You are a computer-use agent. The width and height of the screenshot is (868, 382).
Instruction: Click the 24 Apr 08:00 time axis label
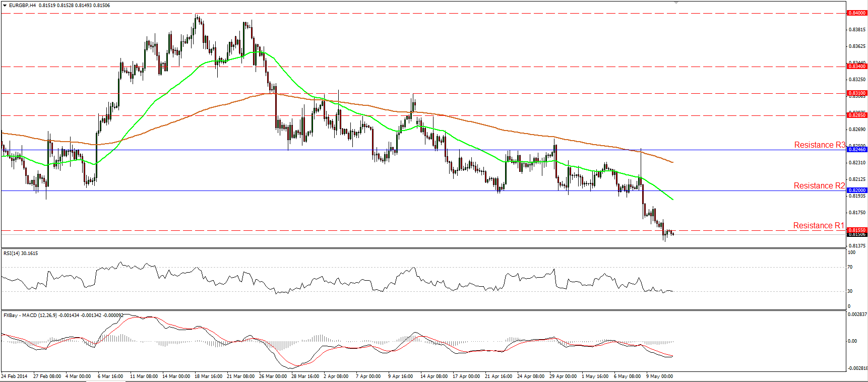tap(531, 376)
